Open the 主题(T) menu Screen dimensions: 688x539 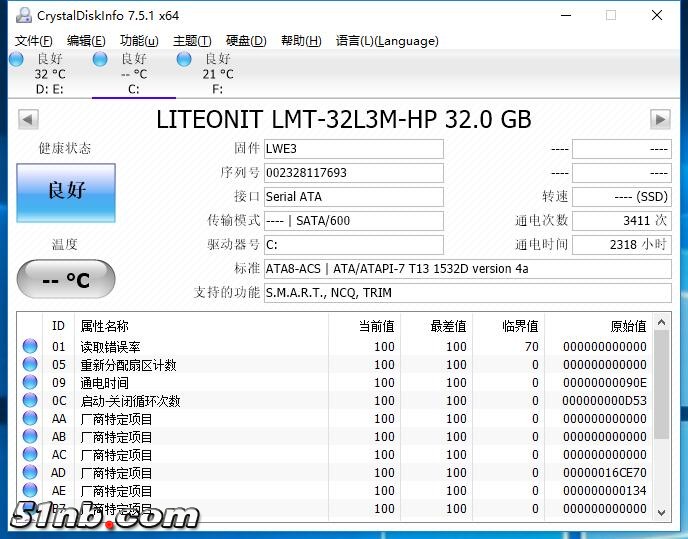tap(192, 41)
